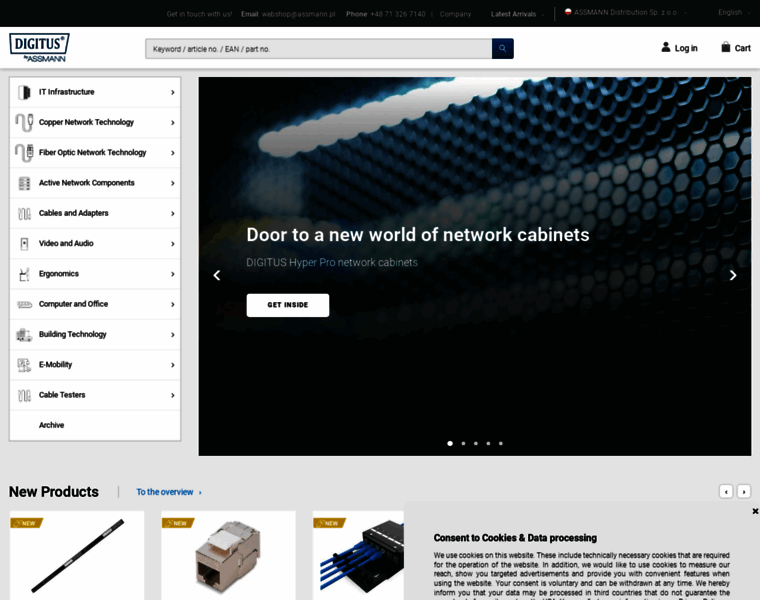760x600 pixels.
Task: Go to previous hero banner slide
Action: coord(217,275)
